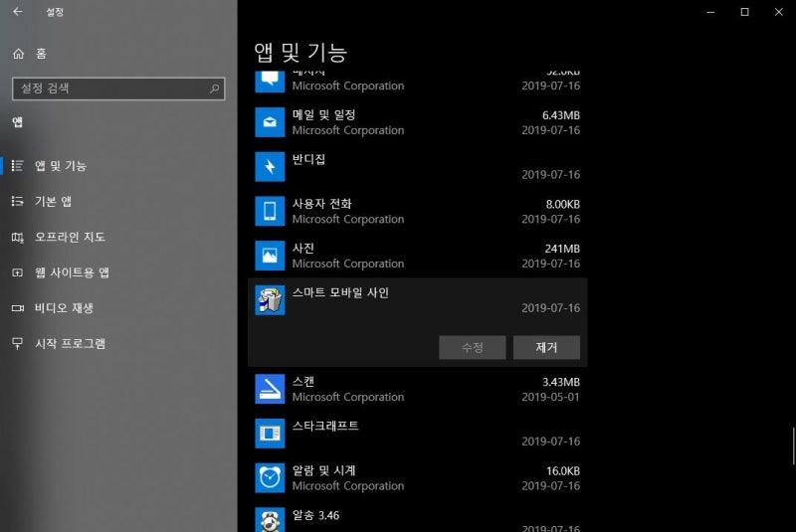Open 기본 앱 settings page
The image size is (796, 532).
[x=53, y=202]
